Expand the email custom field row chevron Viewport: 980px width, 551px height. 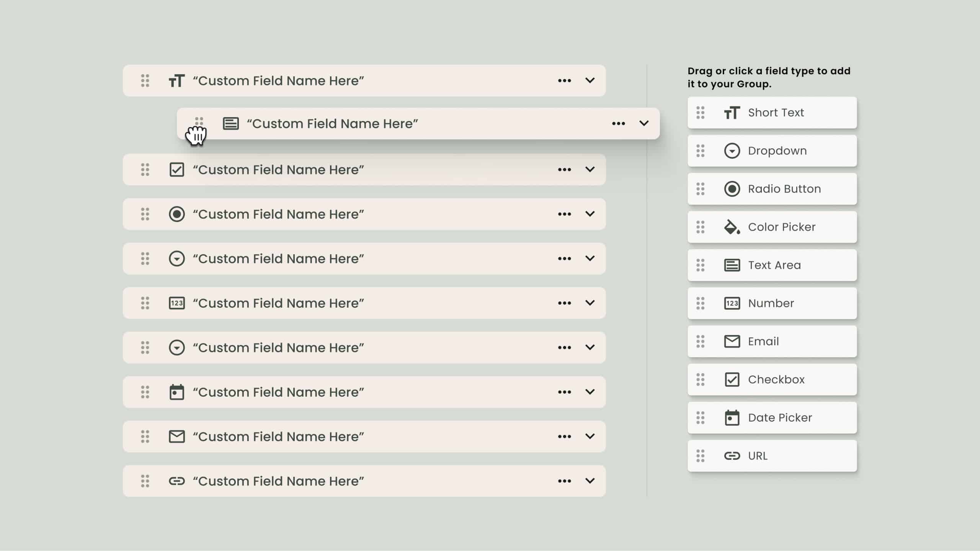590,436
